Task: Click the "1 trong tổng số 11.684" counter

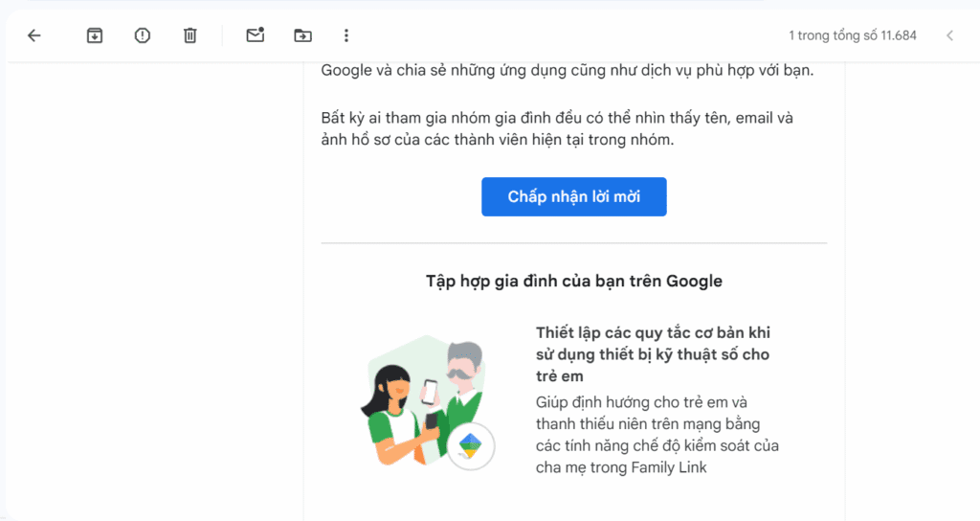Action: click(x=853, y=35)
